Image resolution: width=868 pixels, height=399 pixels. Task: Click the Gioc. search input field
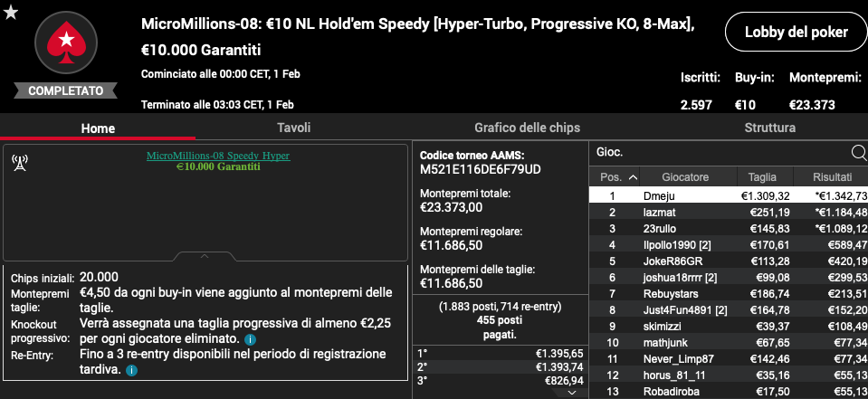tap(720, 153)
